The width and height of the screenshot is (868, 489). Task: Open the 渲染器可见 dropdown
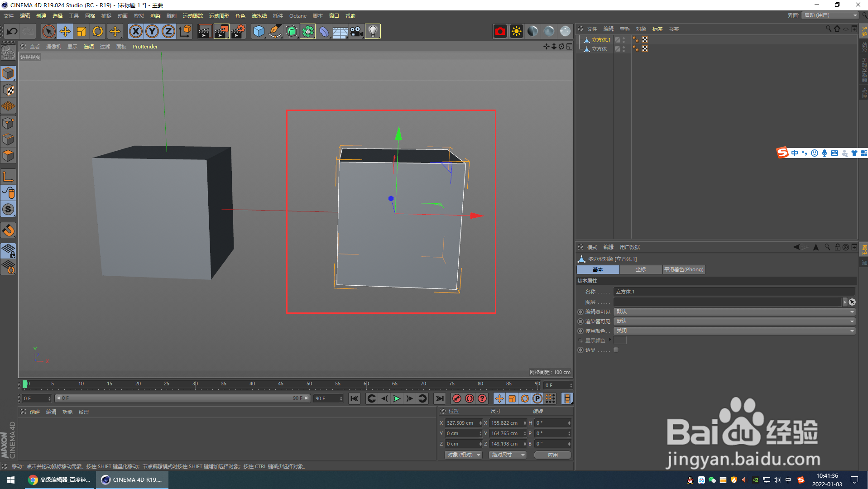pyautogui.click(x=734, y=321)
